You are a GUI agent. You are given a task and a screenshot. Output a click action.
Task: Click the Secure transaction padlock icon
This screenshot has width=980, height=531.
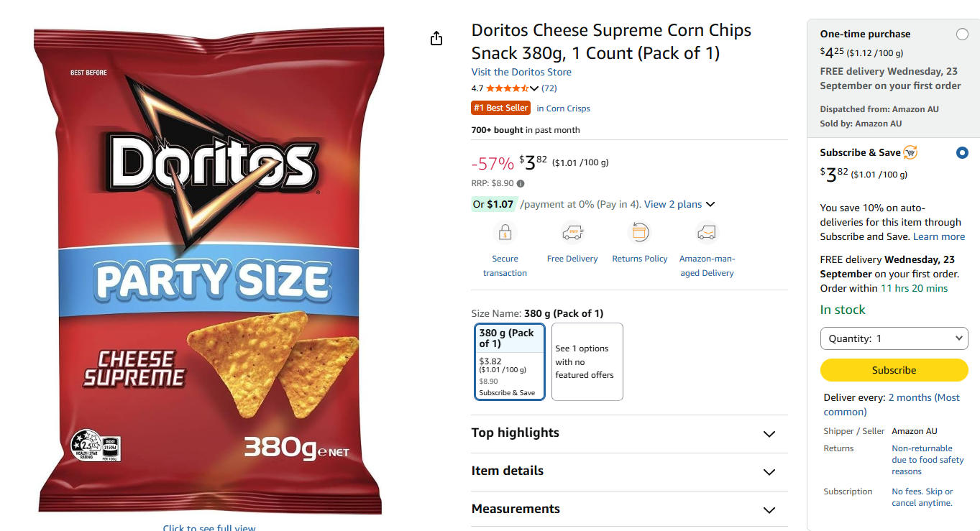[x=505, y=233]
